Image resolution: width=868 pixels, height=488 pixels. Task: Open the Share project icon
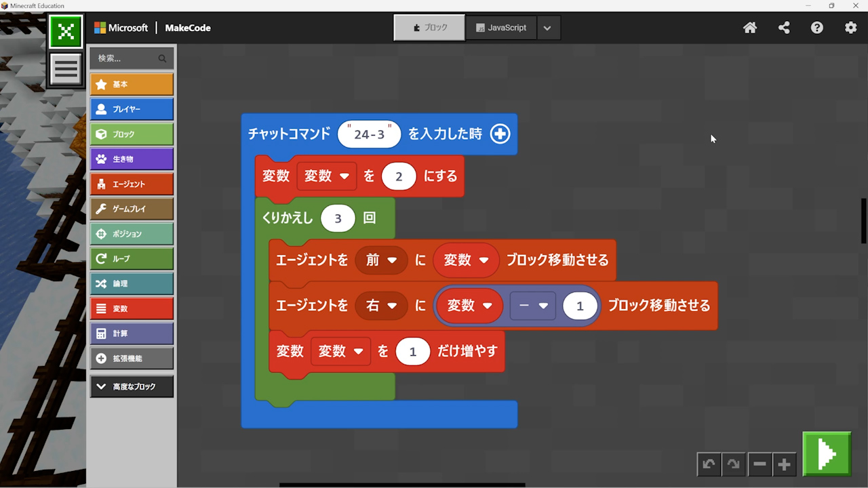click(784, 28)
